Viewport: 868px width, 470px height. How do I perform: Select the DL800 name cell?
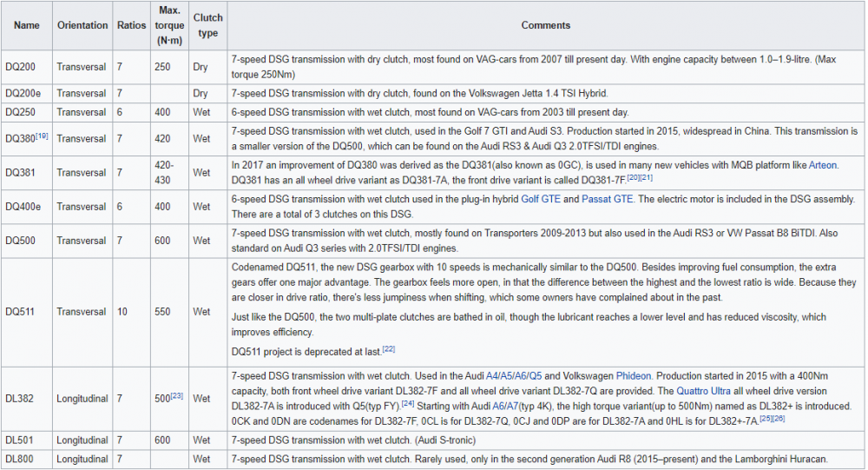(x=27, y=459)
